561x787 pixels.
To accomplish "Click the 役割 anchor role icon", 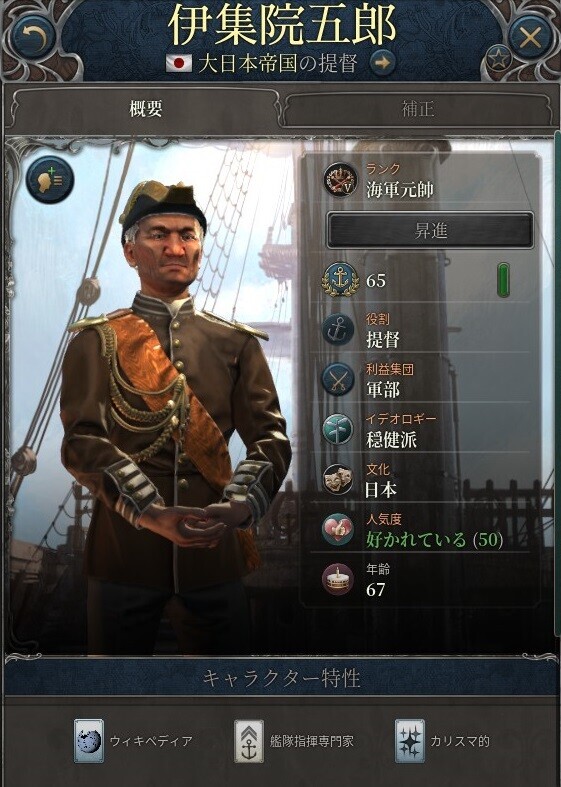I will tap(338, 329).
